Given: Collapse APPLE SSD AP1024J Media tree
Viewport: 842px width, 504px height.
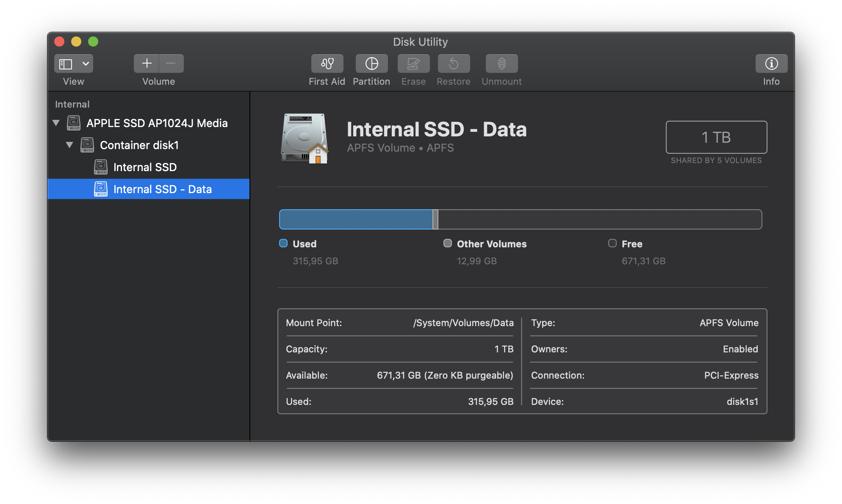Looking at the screenshot, I should pos(56,123).
